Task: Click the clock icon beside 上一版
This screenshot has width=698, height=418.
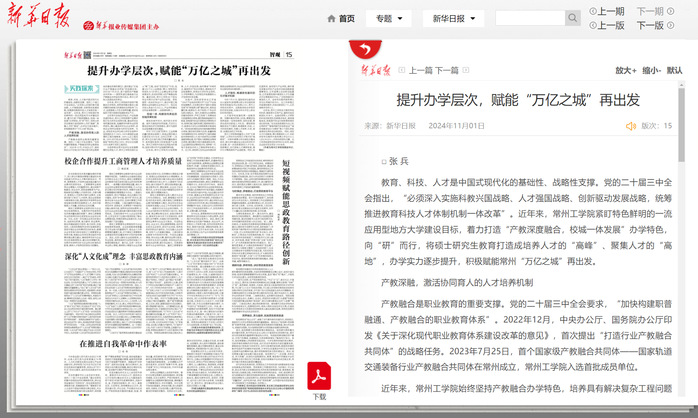Action: 593,26
